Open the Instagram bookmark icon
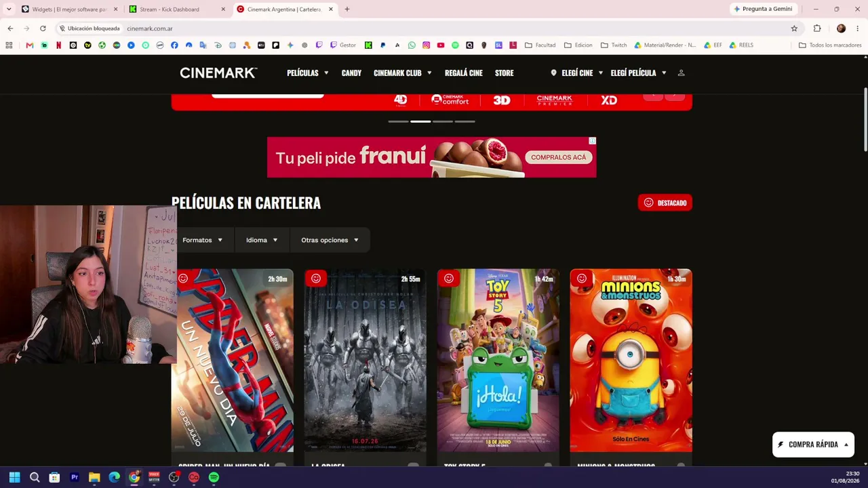Screen dimensions: 868x488 (426, 45)
